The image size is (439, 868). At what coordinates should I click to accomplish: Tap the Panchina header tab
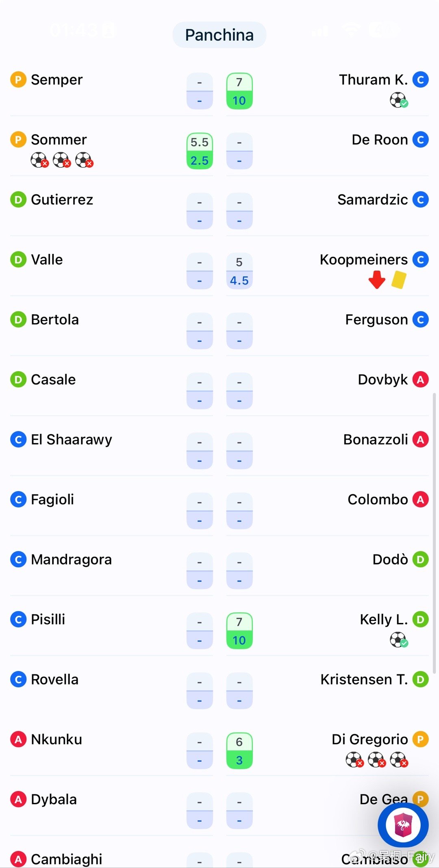pos(219,35)
